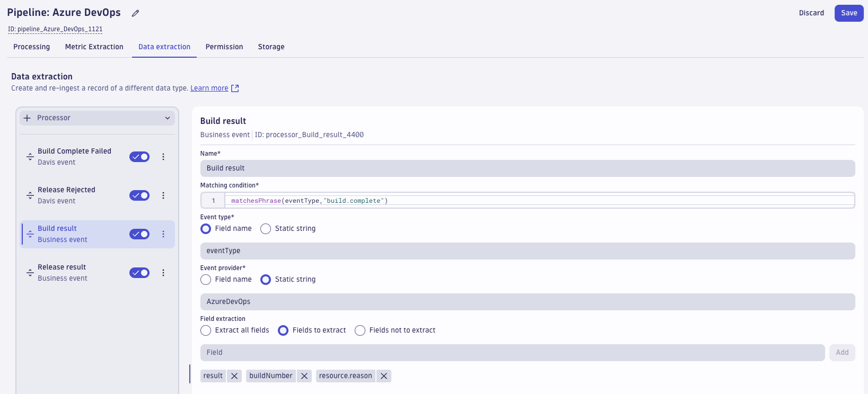Open the Data extraction tab
Screen dimensions: 868x394
click(164, 47)
